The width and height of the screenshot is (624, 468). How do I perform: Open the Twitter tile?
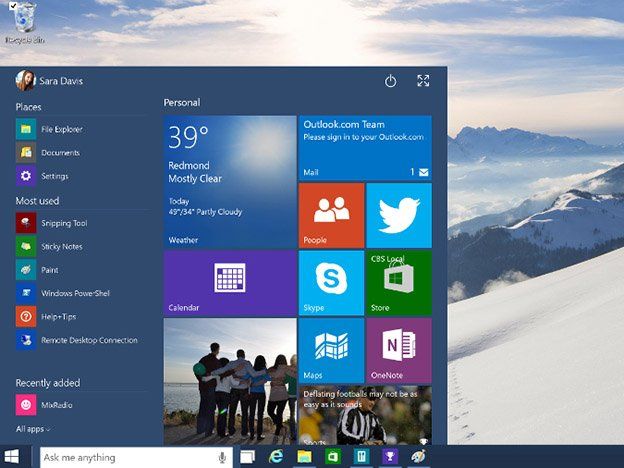(398, 215)
